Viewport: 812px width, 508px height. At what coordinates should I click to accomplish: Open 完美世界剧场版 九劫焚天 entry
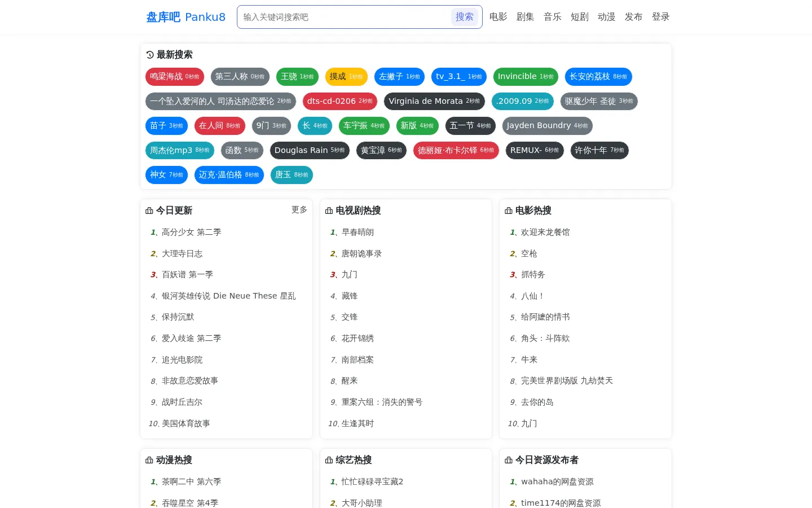(567, 381)
